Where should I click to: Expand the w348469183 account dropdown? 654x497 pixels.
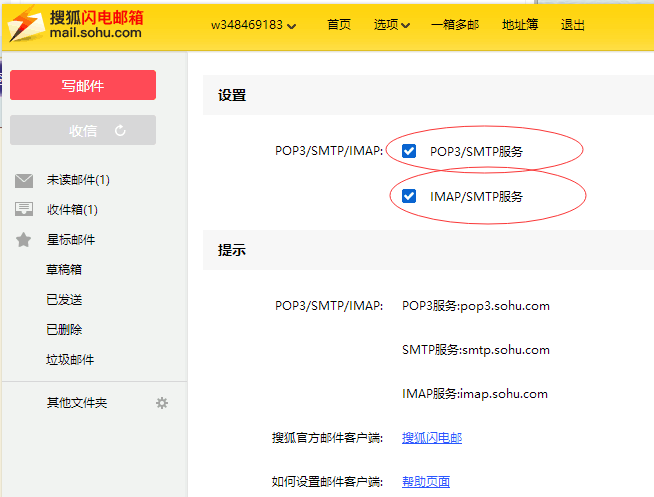click(x=253, y=25)
